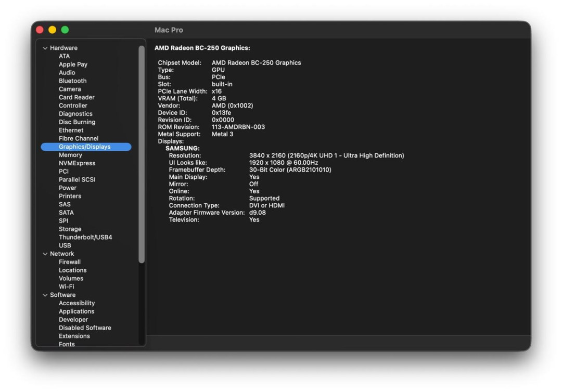Image resolution: width=562 pixels, height=392 pixels.
Task: Click the Mac Pro window title
Action: (169, 30)
